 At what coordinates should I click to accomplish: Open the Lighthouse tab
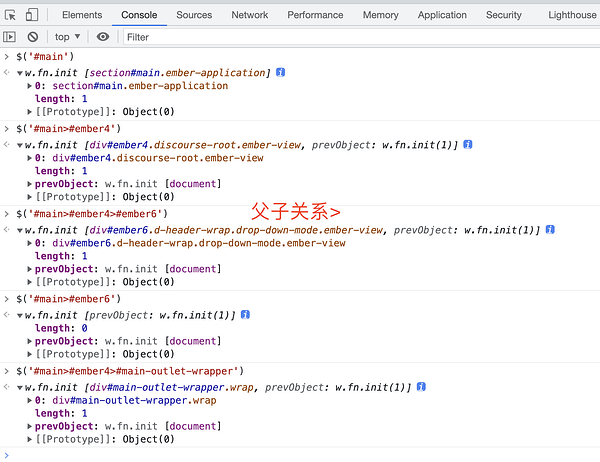[x=572, y=15]
